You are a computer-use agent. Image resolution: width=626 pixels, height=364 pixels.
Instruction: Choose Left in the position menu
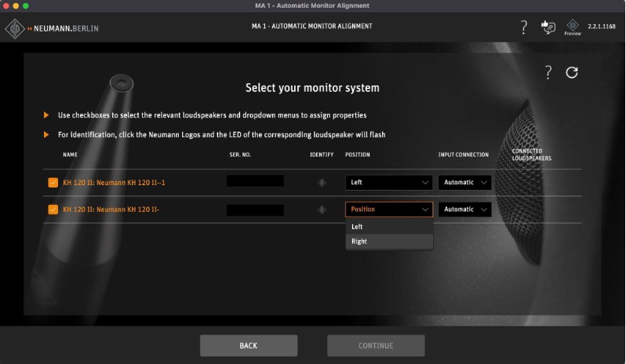389,227
